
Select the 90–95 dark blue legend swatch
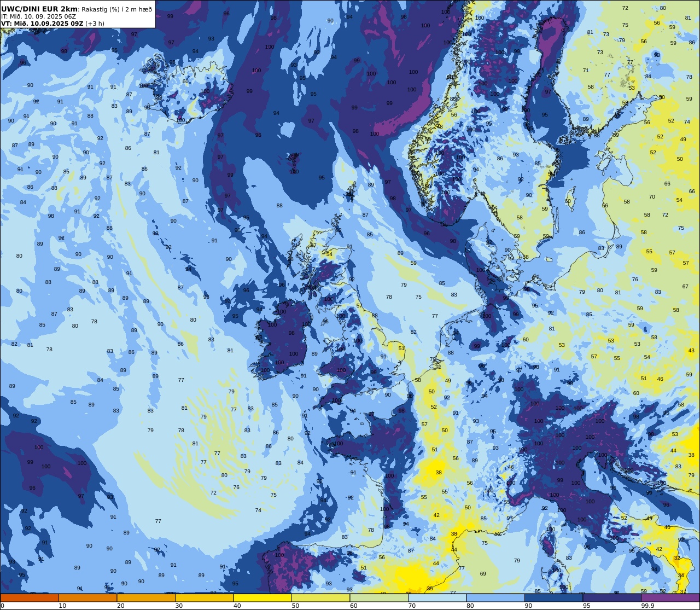pyautogui.click(x=553, y=597)
